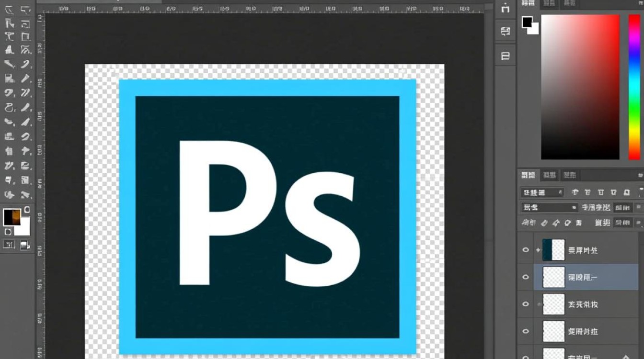Image resolution: width=644 pixels, height=359 pixels.
Task: Open the middle collapsed panel icon in the dock strip
Action: tap(505, 32)
